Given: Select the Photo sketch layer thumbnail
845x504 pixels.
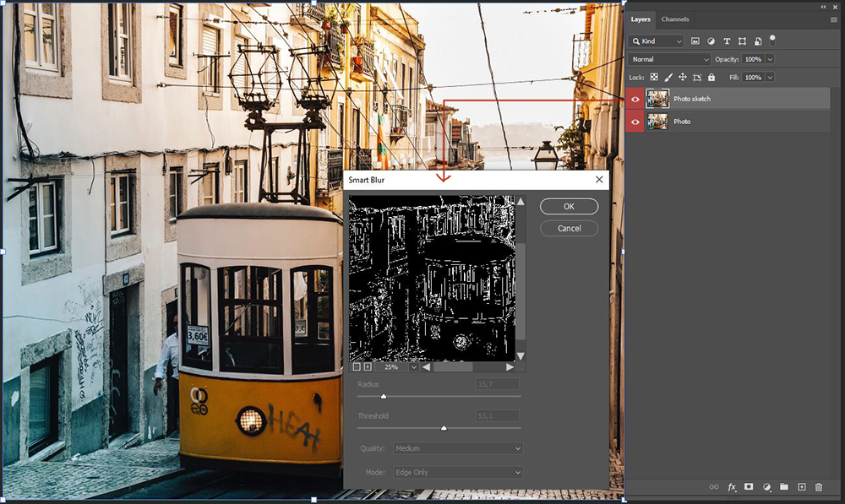Looking at the screenshot, I should point(657,99).
